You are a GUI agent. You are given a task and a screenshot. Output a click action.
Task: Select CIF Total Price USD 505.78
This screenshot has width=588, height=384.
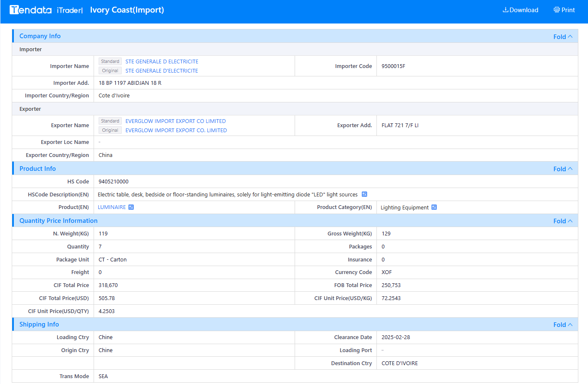(107, 298)
